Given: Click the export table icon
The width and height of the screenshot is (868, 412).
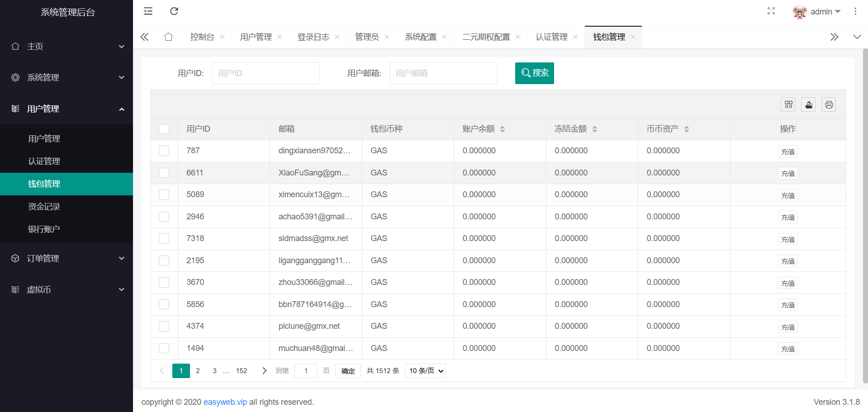Looking at the screenshot, I should click(809, 105).
